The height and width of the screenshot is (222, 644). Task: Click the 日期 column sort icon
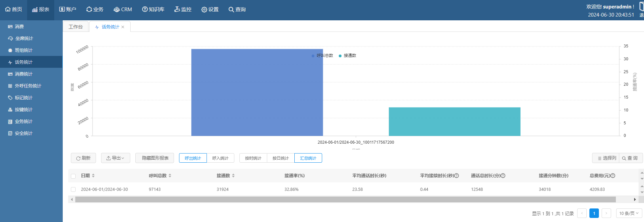tap(93, 176)
